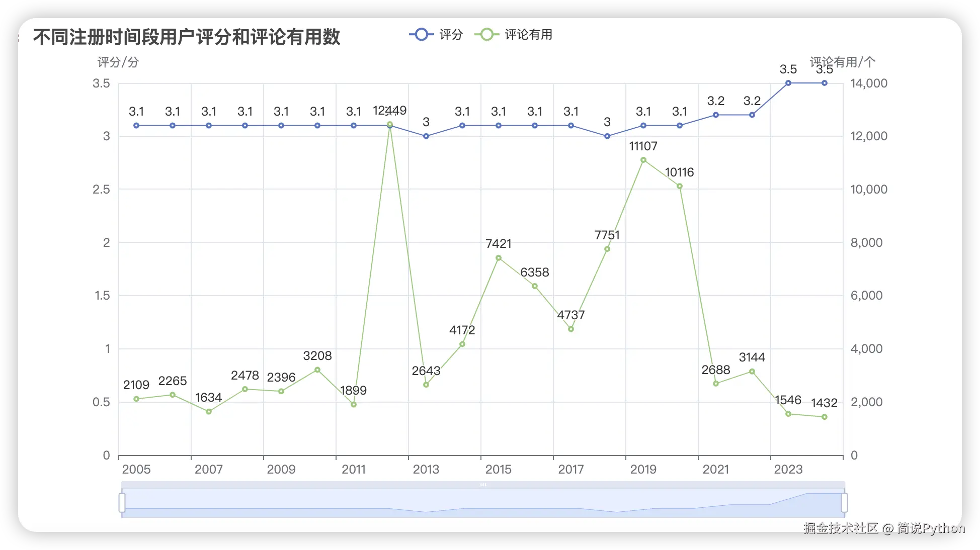
Task: Click the zoom slider top move handle
Action: pyautogui.click(x=483, y=485)
